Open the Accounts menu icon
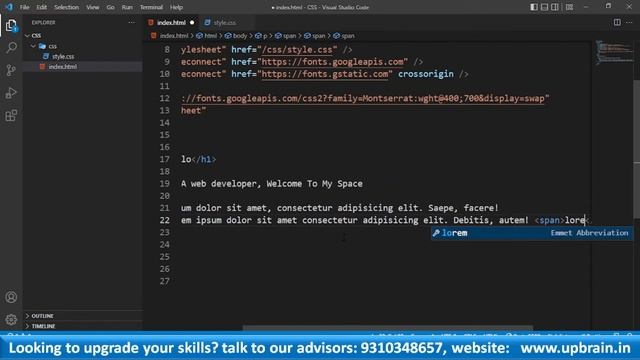The width and height of the screenshot is (640, 360). click(11, 297)
